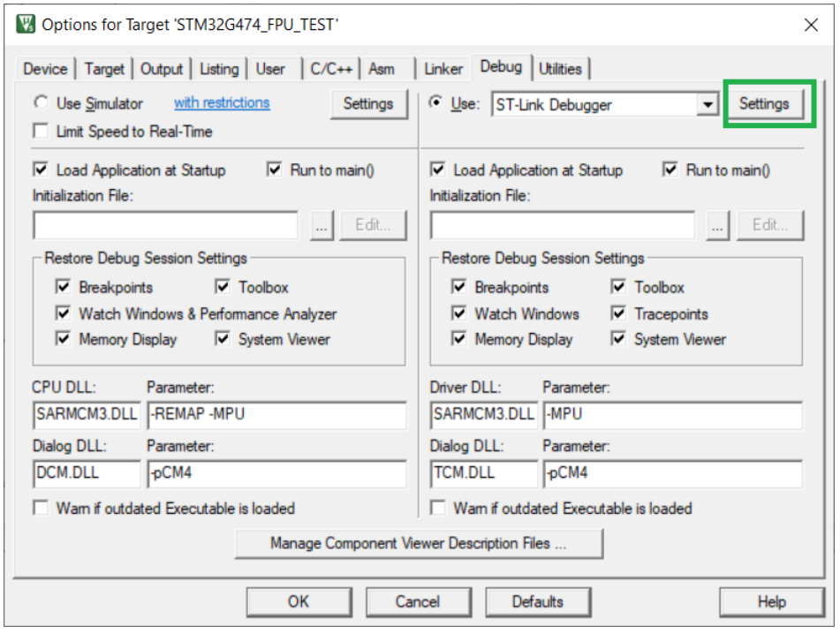Click Edit... for ST-Link initialization file
This screenshot has height=634, width=840.
[770, 225]
